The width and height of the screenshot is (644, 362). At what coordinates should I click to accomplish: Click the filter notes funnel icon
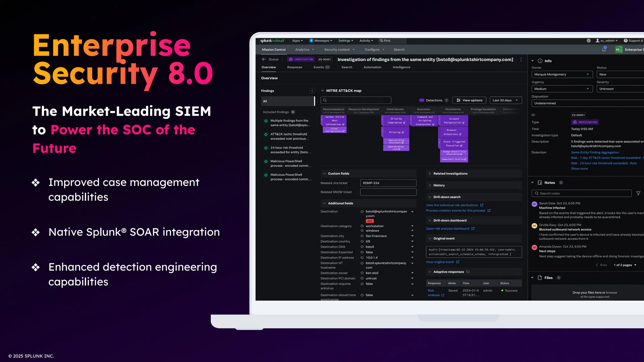pyautogui.click(x=638, y=193)
